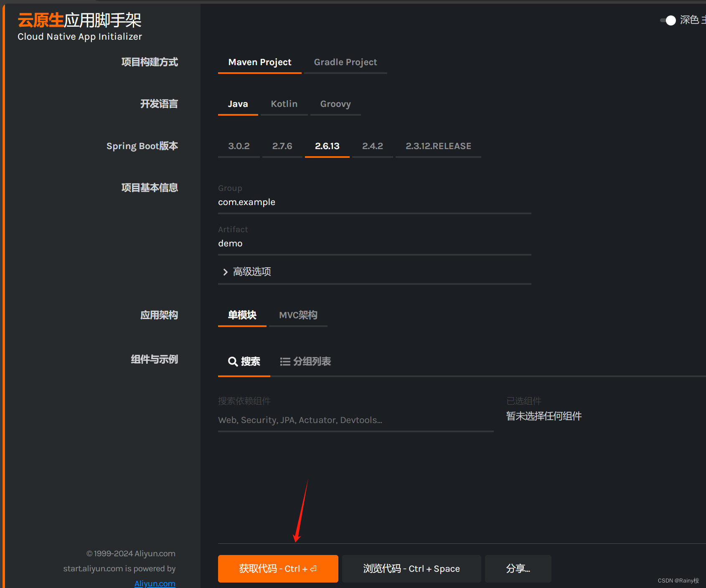Select Groovy as development language
706x588 pixels.
pos(335,104)
